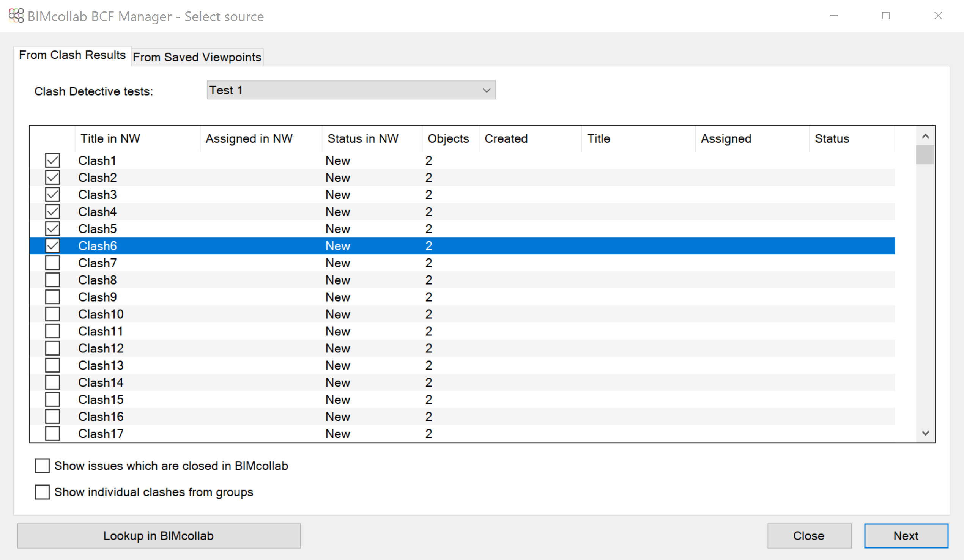
Task: Check the Clash7 checkbox
Action: (52, 263)
